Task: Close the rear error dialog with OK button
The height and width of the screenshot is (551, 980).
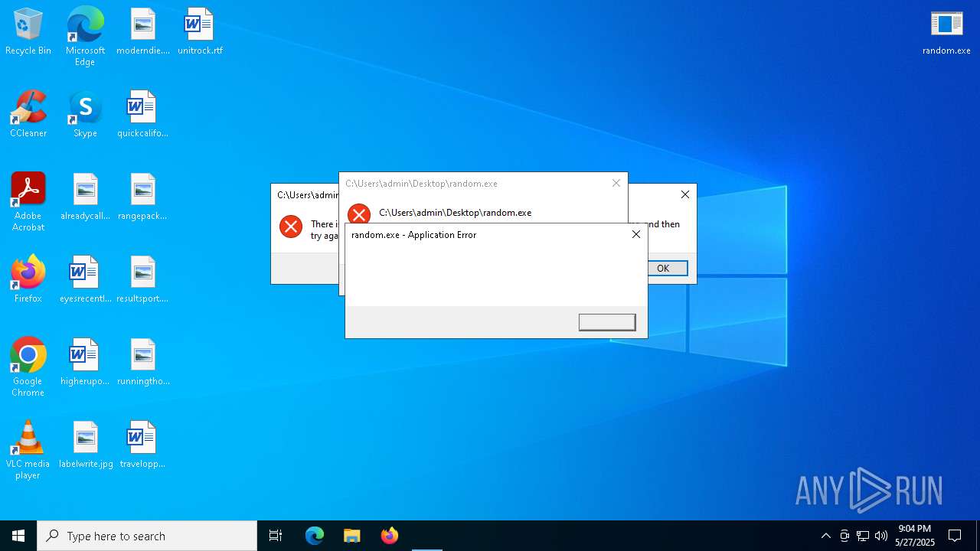Action: pos(685,194)
